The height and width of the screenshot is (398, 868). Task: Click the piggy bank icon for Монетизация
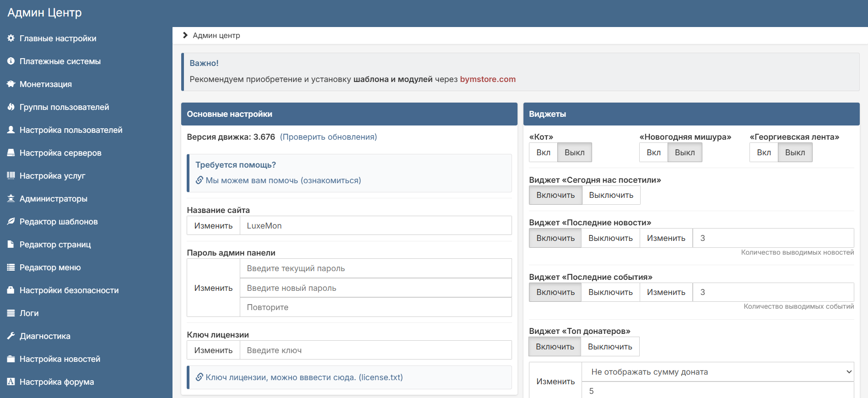pyautogui.click(x=11, y=84)
